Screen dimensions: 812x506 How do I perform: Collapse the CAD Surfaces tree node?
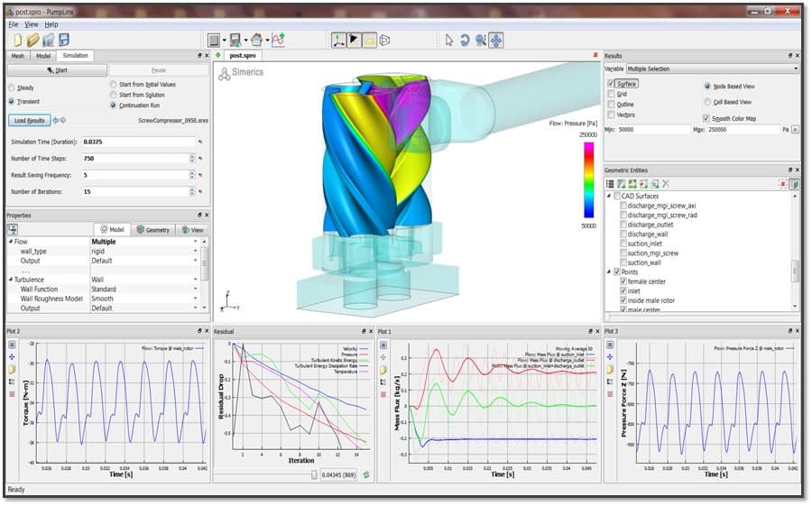609,196
